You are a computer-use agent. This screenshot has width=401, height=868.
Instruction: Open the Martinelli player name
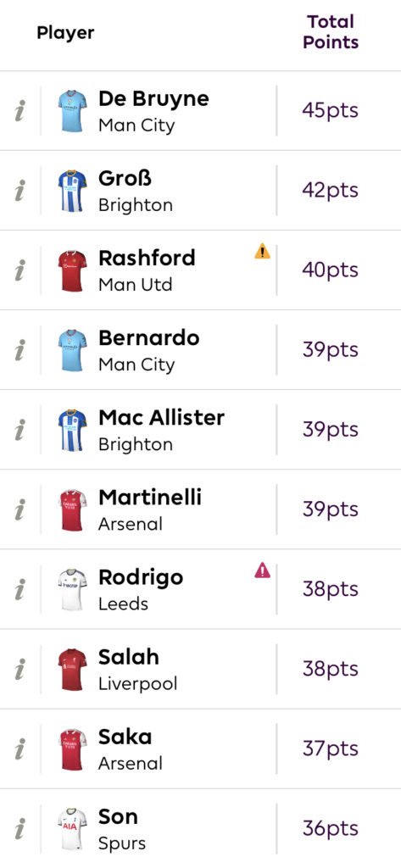coord(150,497)
